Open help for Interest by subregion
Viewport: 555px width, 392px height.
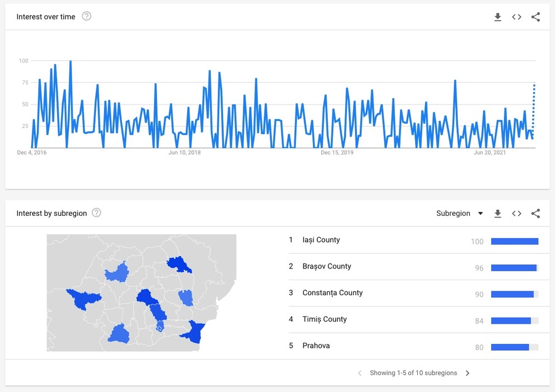(96, 212)
